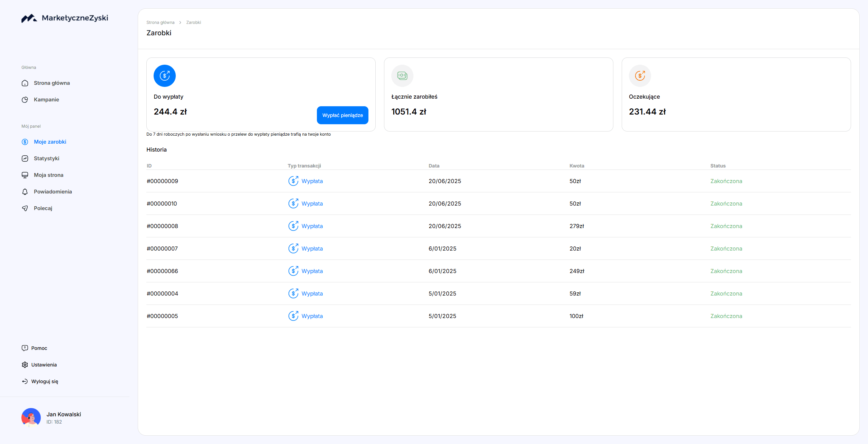Log out with Wyloguj się
The height and width of the screenshot is (444, 868).
pyautogui.click(x=44, y=381)
